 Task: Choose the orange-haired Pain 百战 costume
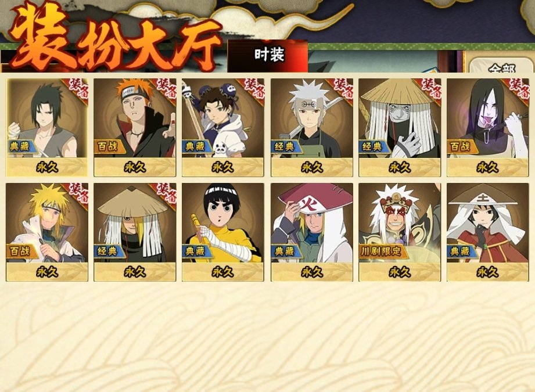pos(135,127)
